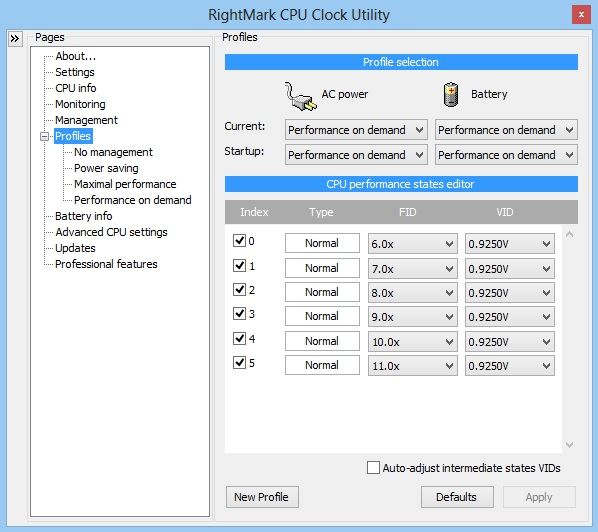Screen dimensions: 598x532
Task: Open Startup AC power profile dropdown
Action: coord(356,155)
